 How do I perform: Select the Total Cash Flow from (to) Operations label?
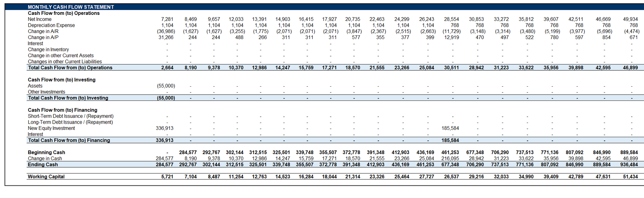click(70, 68)
